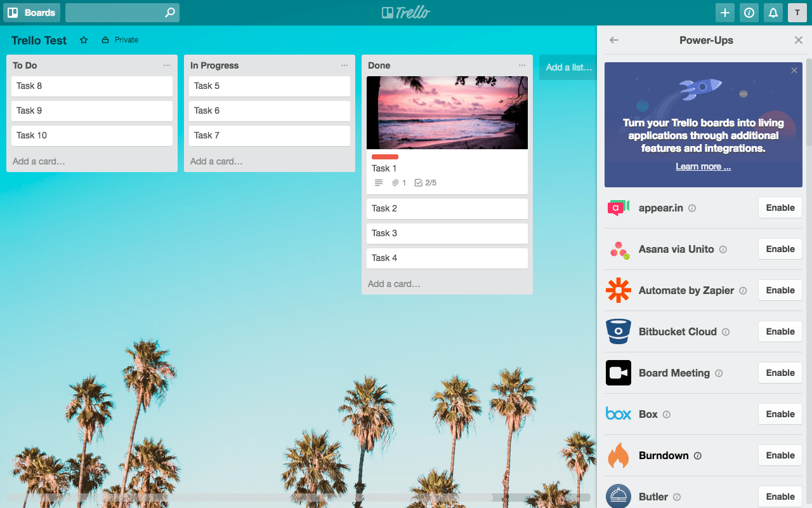Go to Trello home via center logo
This screenshot has height=508, width=812.
[406, 13]
